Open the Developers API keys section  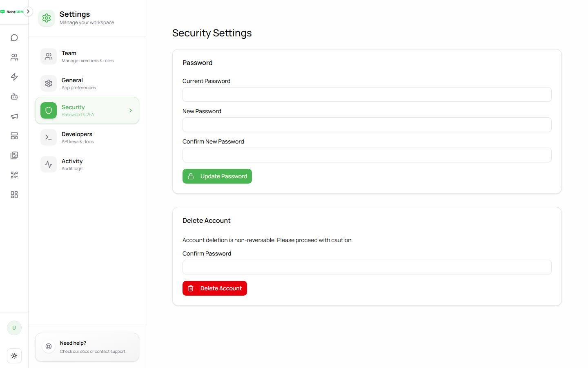pyautogui.click(x=87, y=137)
